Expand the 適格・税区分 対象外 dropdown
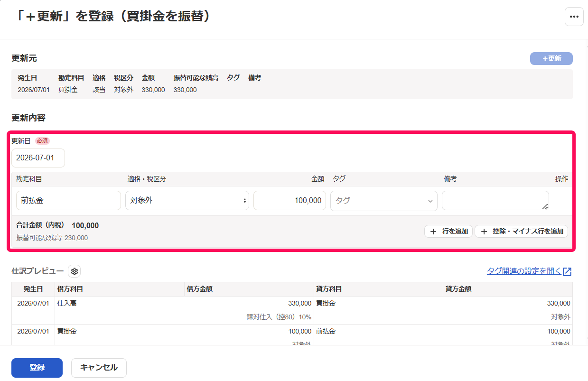The image size is (588, 381). click(x=187, y=201)
